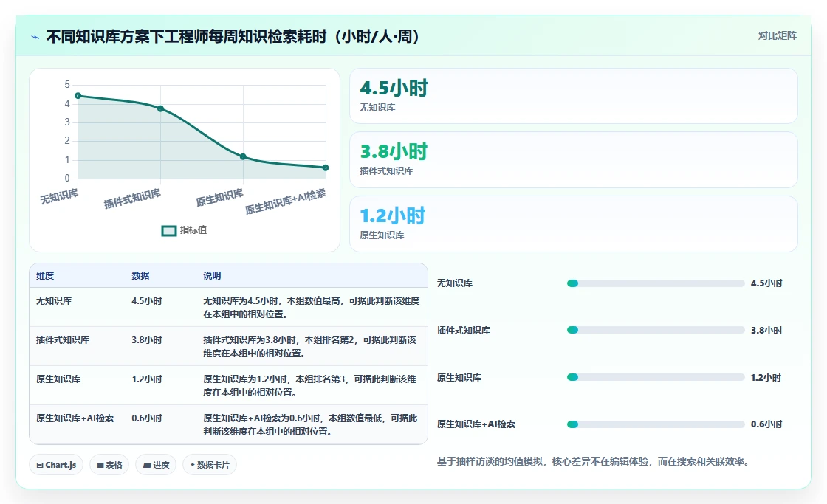This screenshot has height=504, width=827.
Task: Click the 维度 column header
Action: [x=45, y=276]
